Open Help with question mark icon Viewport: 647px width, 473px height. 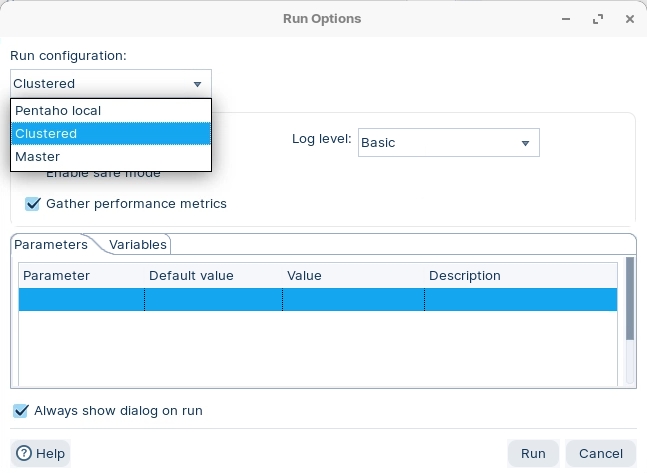click(41, 453)
